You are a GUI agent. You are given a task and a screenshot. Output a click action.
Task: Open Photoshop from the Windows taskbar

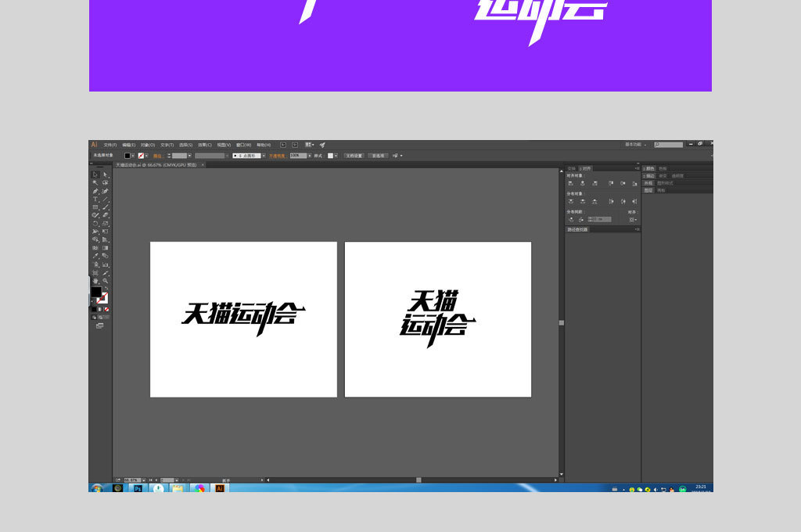pyautogui.click(x=137, y=488)
